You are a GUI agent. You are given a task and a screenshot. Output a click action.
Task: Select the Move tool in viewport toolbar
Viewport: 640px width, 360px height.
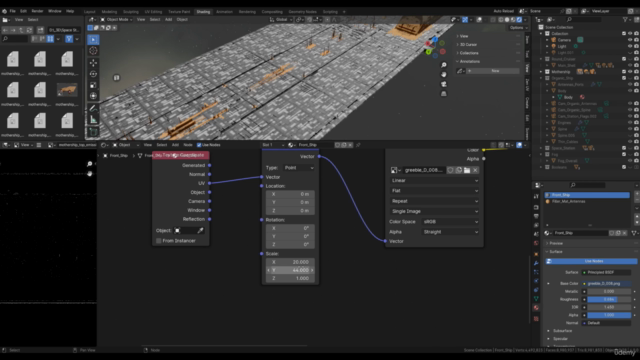(x=93, y=63)
